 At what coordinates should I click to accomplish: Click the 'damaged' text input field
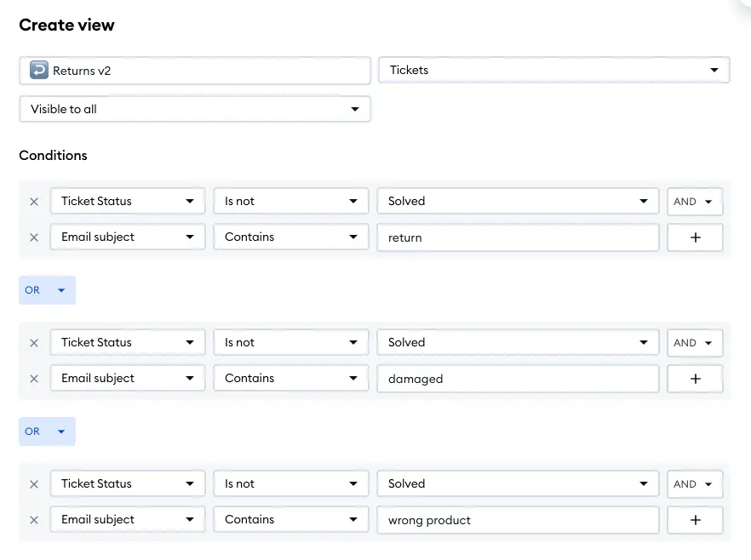[x=518, y=379]
